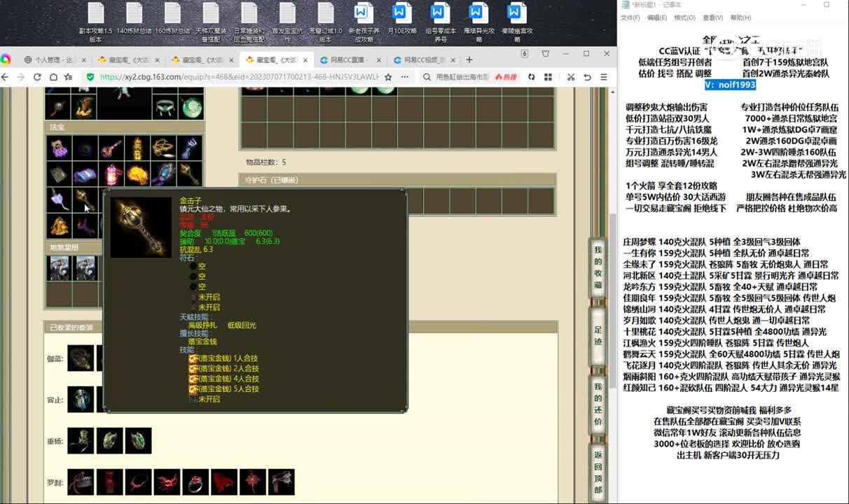Select the golden rope ring treasure icon
Viewport: 849px width, 504px height.
[x=163, y=148]
